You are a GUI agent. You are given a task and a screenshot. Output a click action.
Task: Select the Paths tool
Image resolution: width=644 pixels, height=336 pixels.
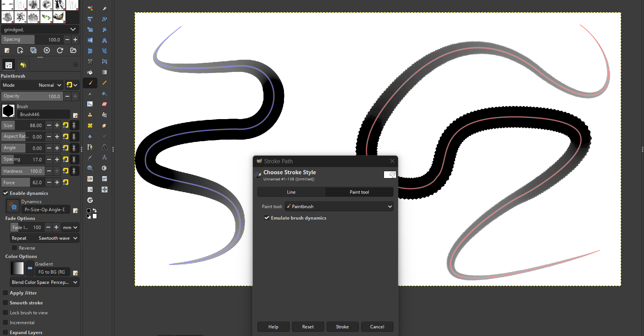pyautogui.click(x=90, y=147)
